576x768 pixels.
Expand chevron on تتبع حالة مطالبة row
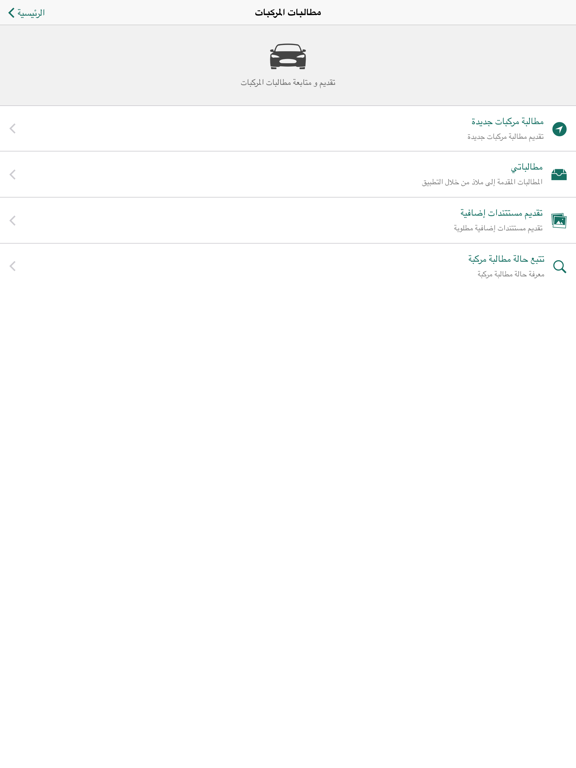[x=13, y=266]
